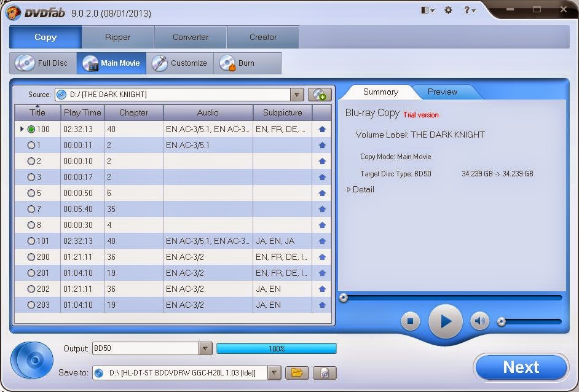The image size is (579, 392).
Task: Click the volume slider handle
Action: (x=501, y=321)
